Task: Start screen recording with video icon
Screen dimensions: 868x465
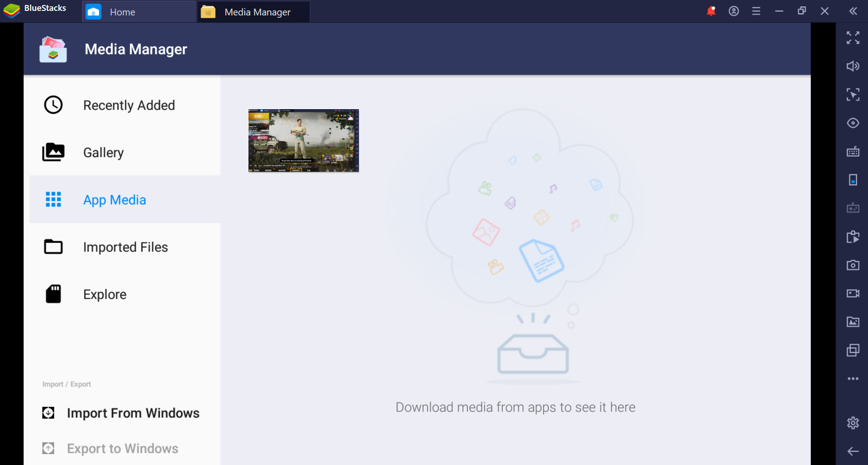Action: pyautogui.click(x=853, y=294)
